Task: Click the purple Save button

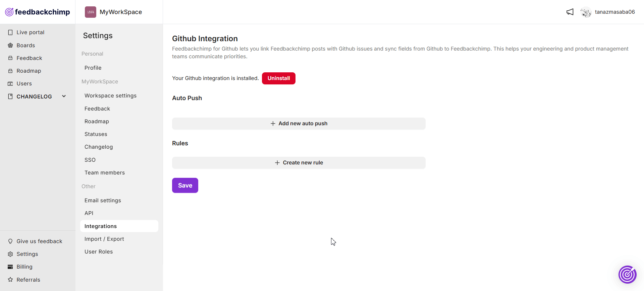Action: [x=185, y=186]
